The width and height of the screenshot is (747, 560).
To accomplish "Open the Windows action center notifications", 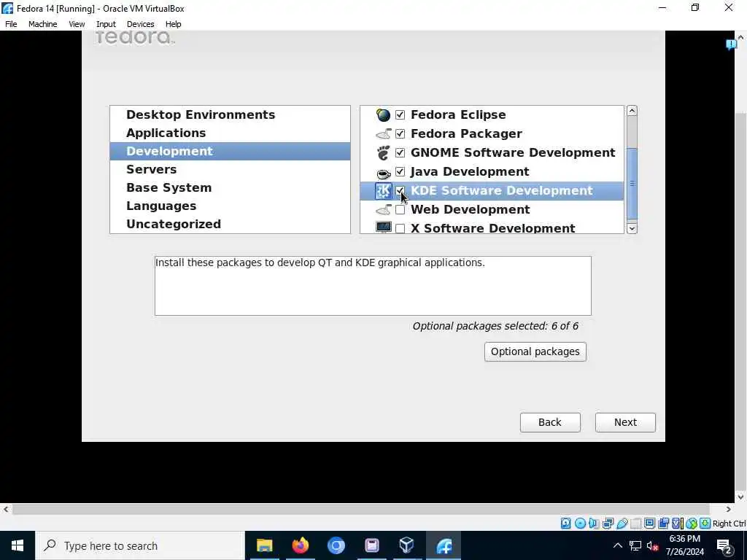I will [x=724, y=545].
